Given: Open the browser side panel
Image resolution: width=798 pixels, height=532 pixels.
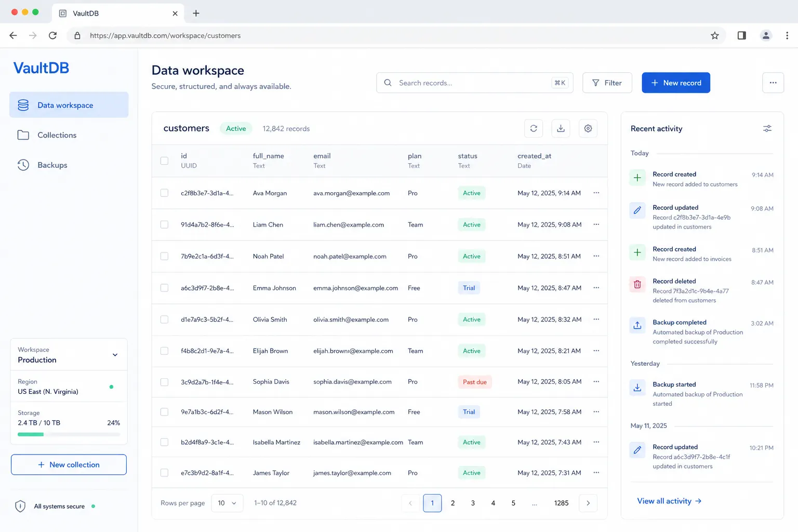Looking at the screenshot, I should coord(742,35).
